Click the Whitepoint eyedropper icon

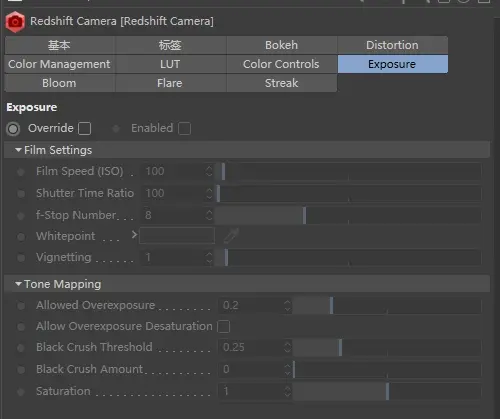coord(231,235)
